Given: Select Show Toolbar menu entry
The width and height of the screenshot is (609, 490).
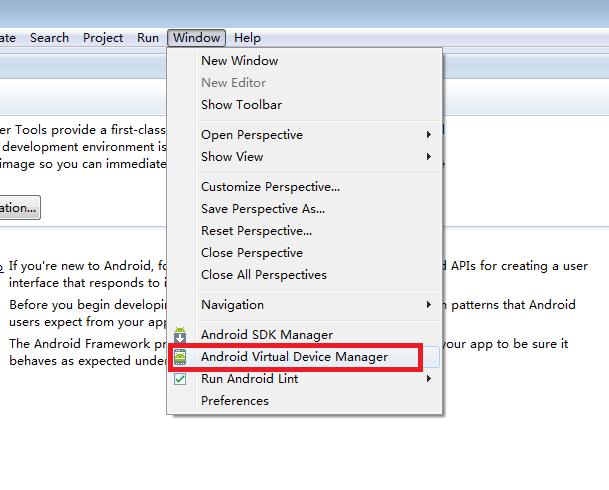Looking at the screenshot, I should (x=304, y=105).
